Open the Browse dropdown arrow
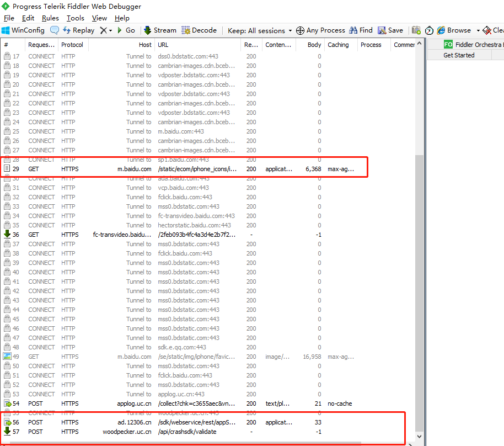The height and width of the screenshot is (446, 504). pyautogui.click(x=478, y=30)
